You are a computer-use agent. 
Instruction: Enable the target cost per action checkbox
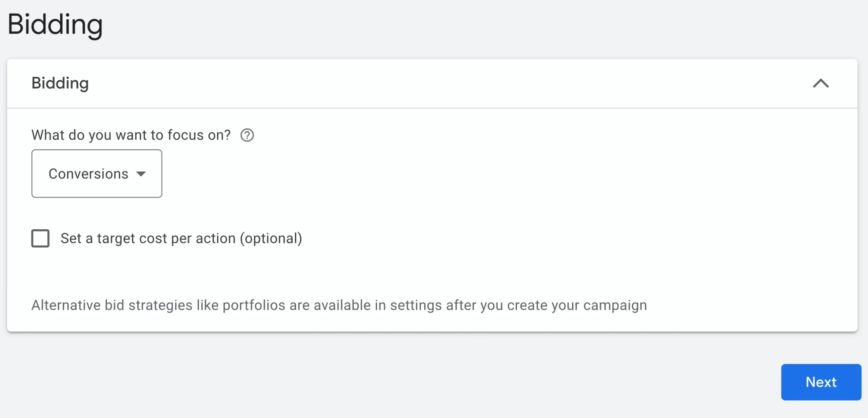pyautogui.click(x=40, y=238)
